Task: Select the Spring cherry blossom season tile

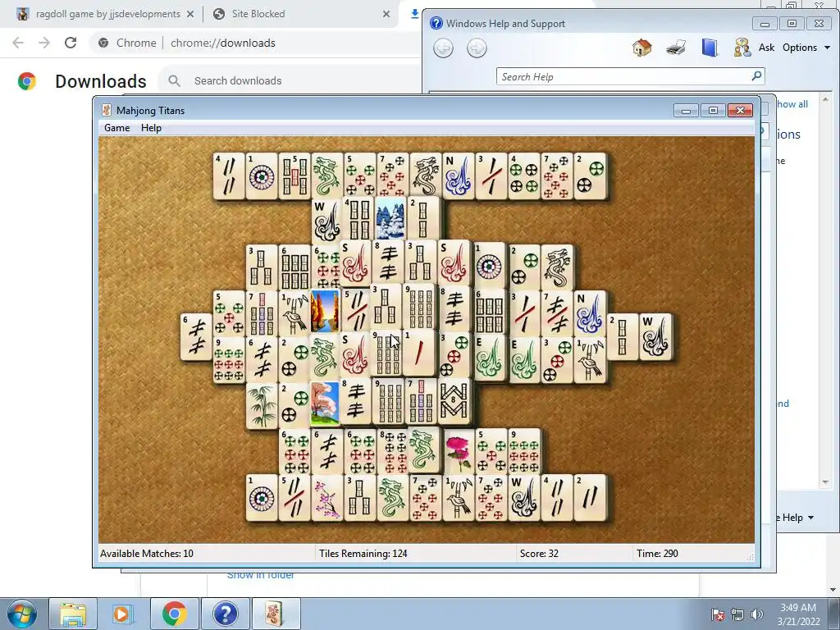Action: point(325,404)
